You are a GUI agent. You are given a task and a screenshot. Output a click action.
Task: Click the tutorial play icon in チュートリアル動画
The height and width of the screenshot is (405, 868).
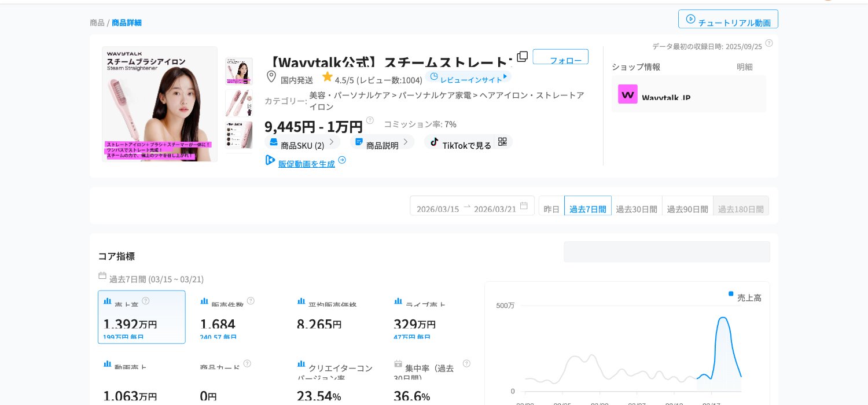(691, 19)
